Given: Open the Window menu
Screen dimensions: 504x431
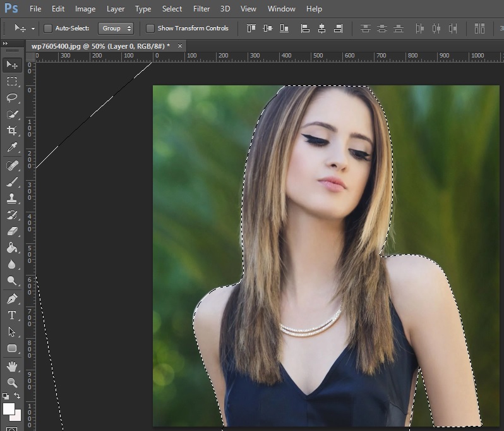Looking at the screenshot, I should point(281,9).
